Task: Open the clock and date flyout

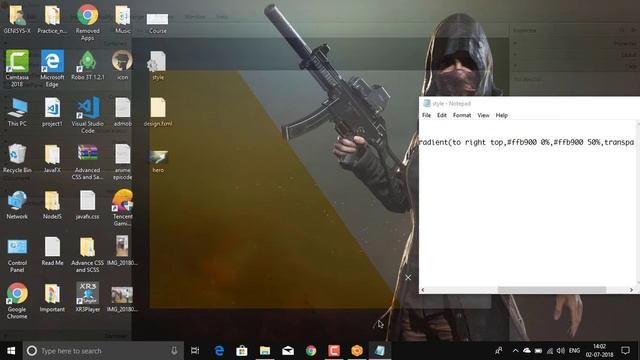Action: tap(599, 351)
